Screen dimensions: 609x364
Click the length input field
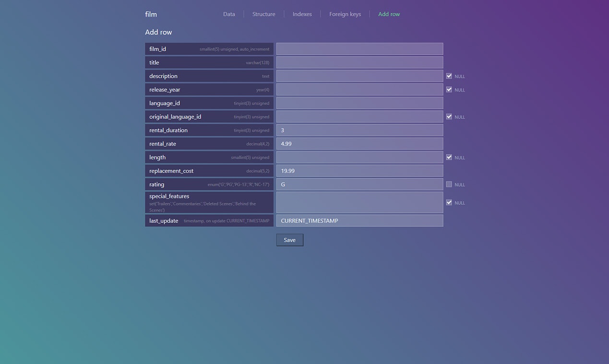point(359,157)
